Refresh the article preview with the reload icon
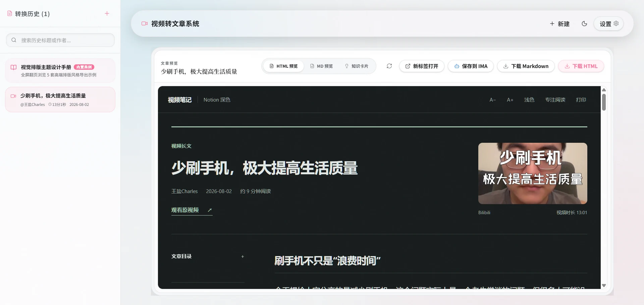This screenshot has width=644, height=305. (x=389, y=66)
